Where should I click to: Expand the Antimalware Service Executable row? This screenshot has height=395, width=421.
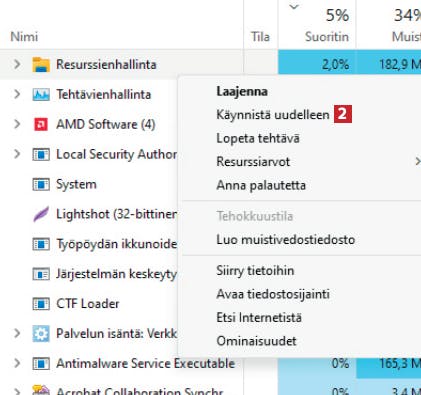pyautogui.click(x=17, y=363)
